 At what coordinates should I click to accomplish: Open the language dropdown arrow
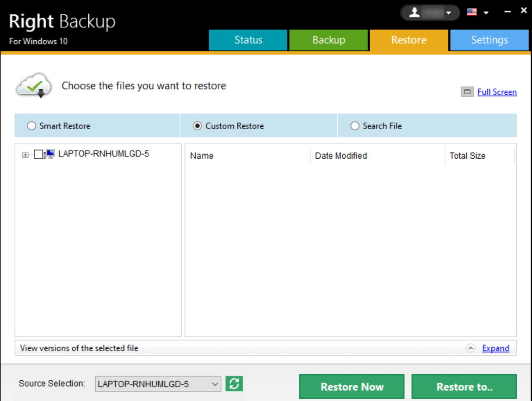[486, 13]
